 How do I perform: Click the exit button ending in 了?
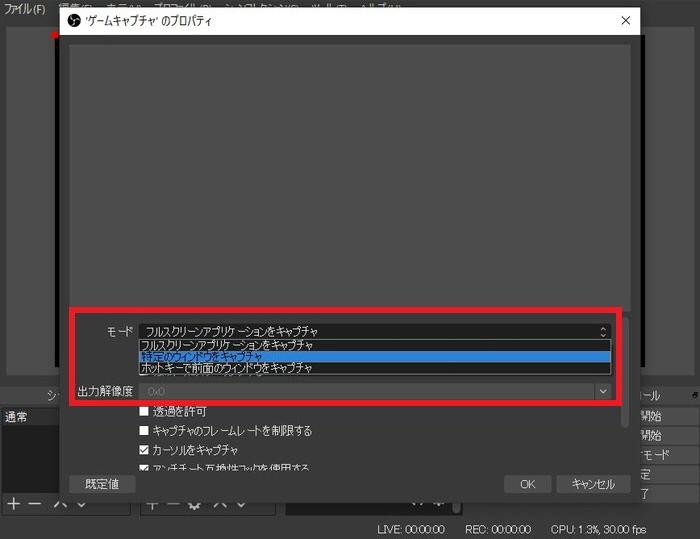[x=670, y=493]
